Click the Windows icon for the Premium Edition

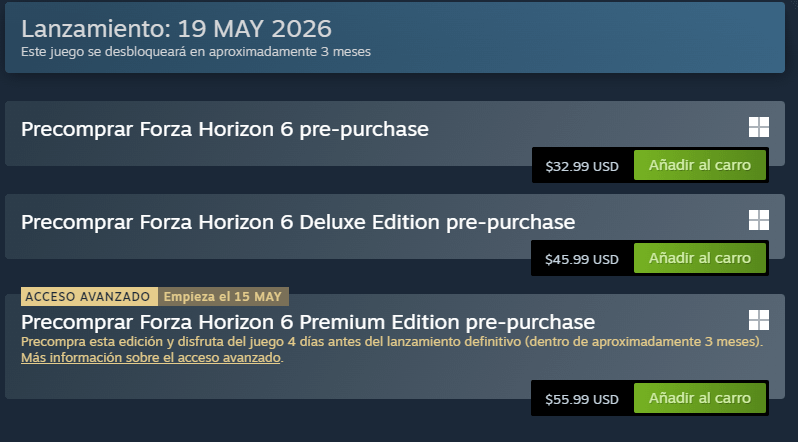758,320
